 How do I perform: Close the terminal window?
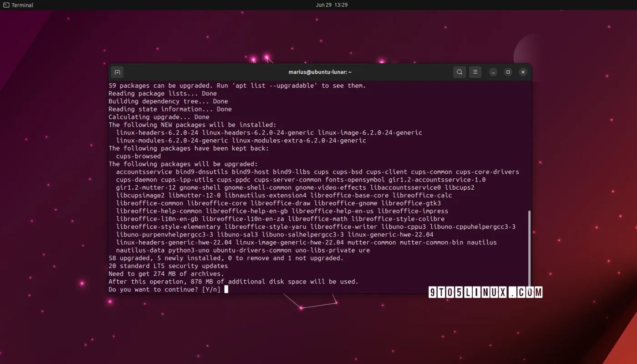point(523,72)
